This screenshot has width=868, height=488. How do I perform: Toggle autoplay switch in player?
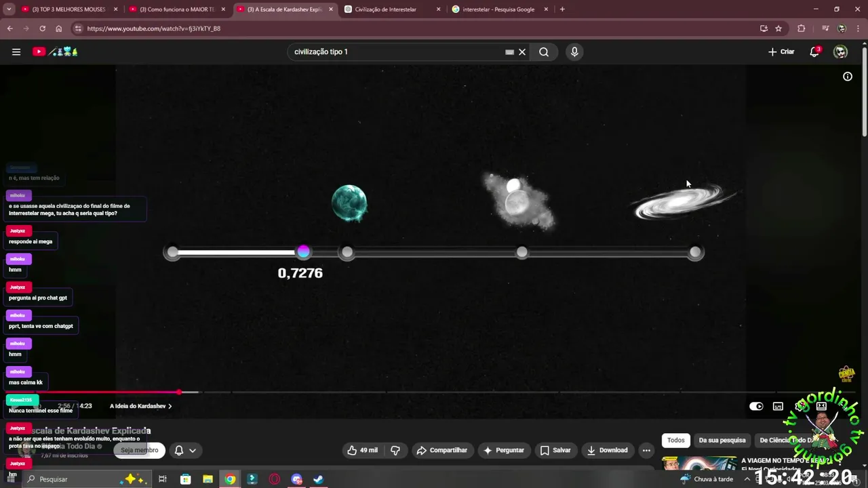[x=756, y=406]
